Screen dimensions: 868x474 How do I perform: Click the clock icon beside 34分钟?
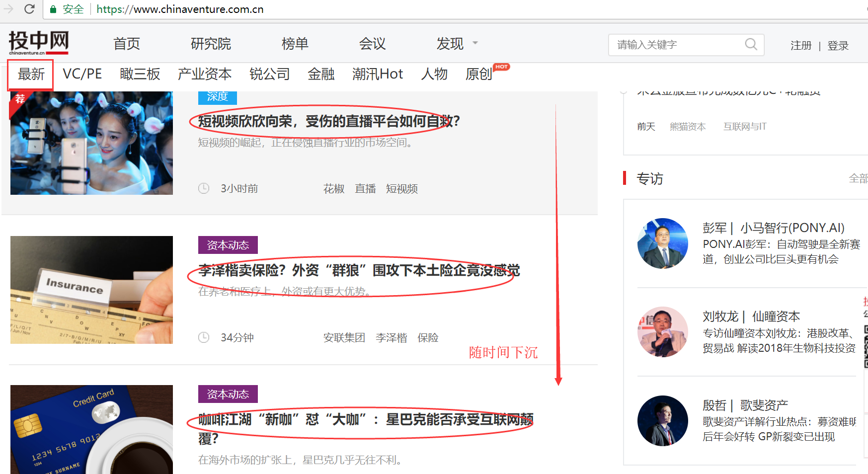tap(204, 337)
